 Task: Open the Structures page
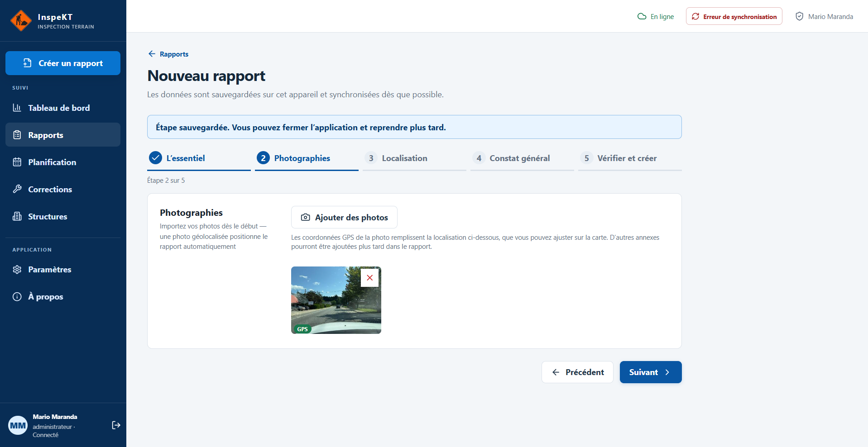(x=63, y=216)
